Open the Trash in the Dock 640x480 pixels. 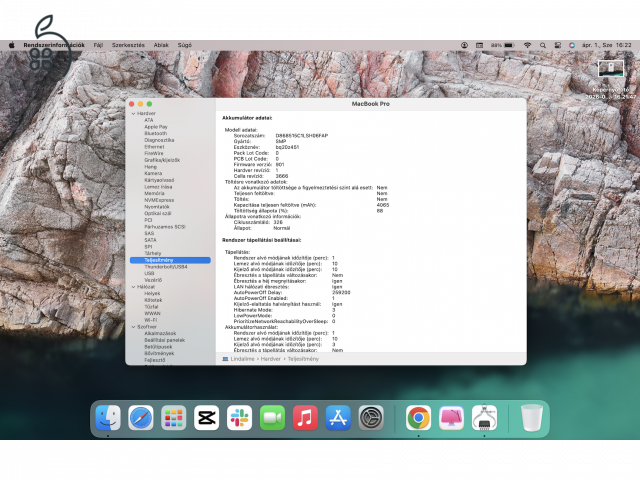point(532,418)
